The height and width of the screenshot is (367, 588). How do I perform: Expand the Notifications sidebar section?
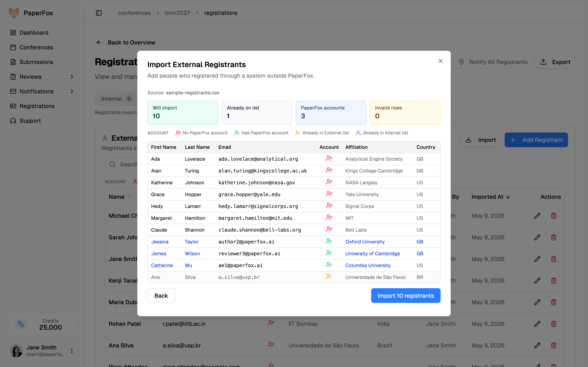72,91
